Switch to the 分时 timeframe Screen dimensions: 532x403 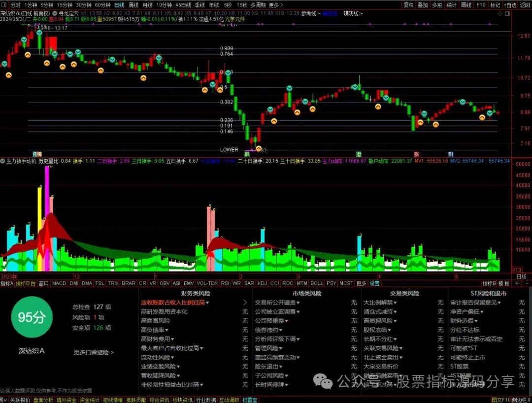point(16,5)
